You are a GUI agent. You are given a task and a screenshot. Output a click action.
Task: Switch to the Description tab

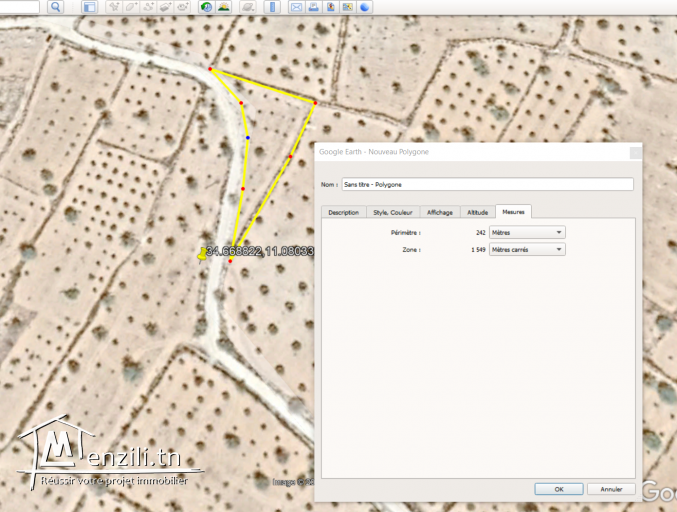[x=343, y=212]
